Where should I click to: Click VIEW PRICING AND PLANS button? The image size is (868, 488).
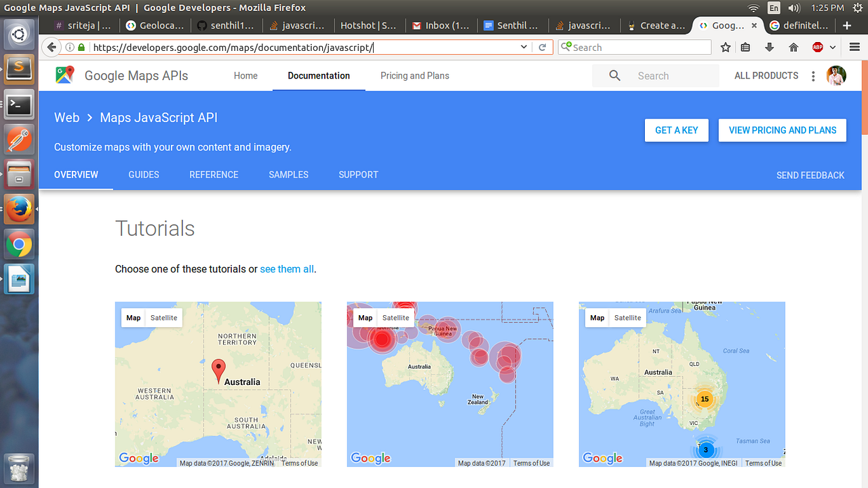click(x=783, y=130)
